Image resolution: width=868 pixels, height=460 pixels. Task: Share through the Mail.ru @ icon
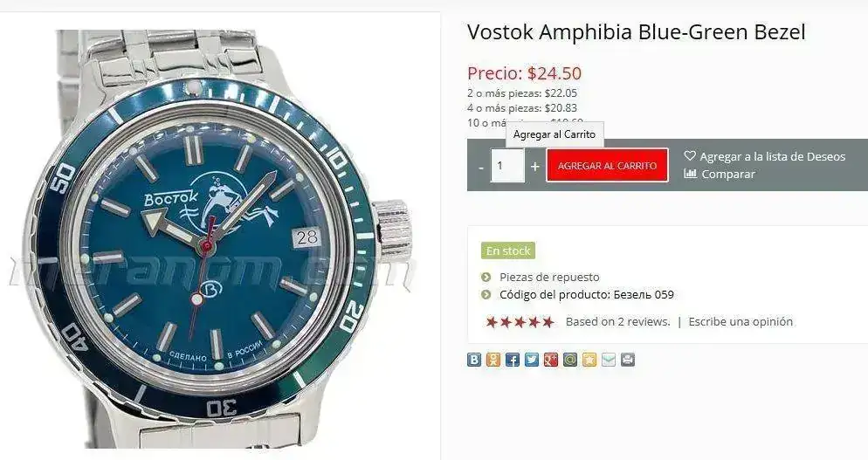coord(570,360)
